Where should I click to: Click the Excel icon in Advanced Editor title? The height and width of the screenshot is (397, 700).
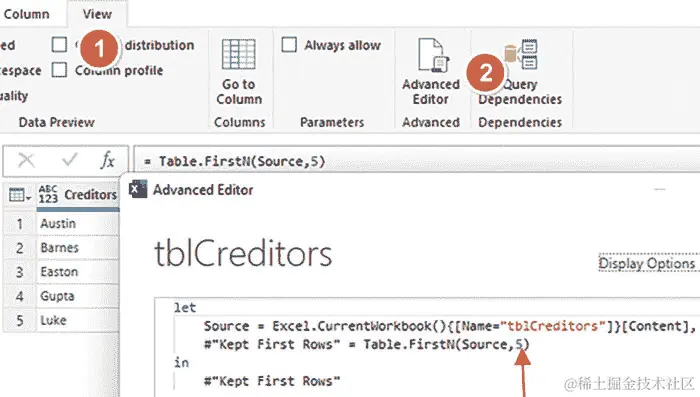pyautogui.click(x=138, y=189)
